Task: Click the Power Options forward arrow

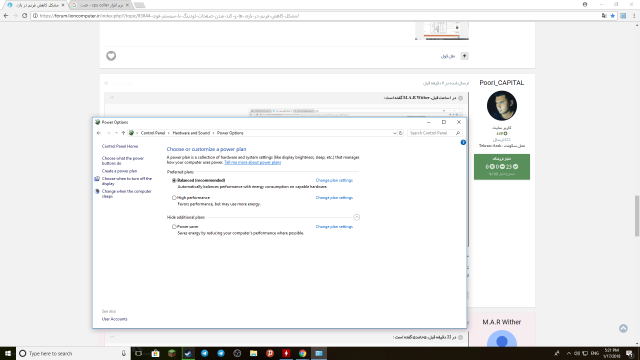Action: tap(108, 133)
